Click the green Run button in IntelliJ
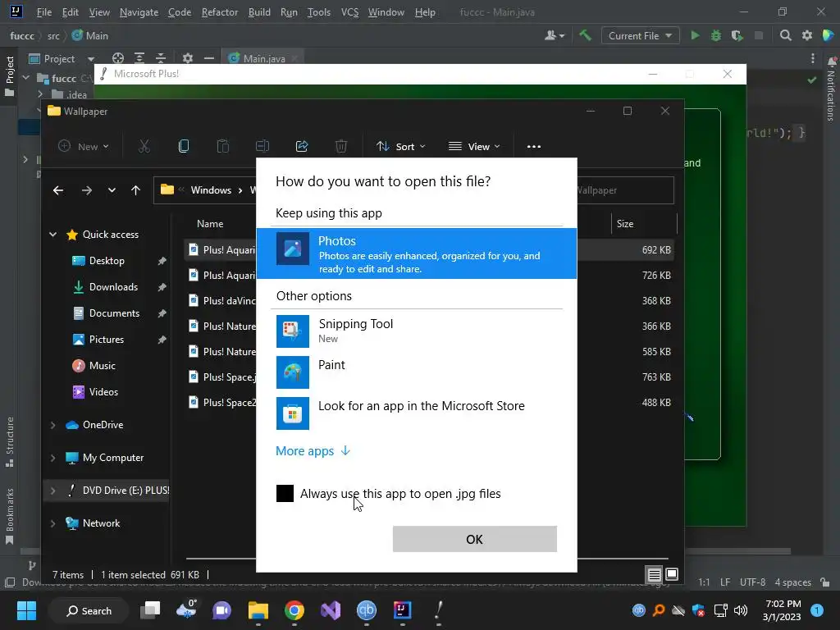This screenshot has width=840, height=630. tap(695, 36)
